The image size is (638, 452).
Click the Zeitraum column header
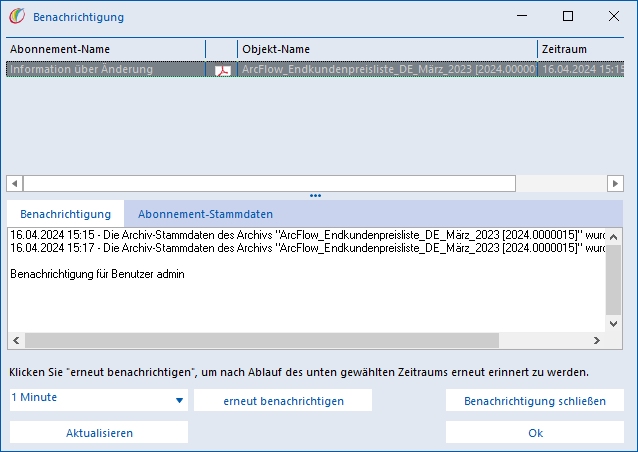tap(581, 49)
